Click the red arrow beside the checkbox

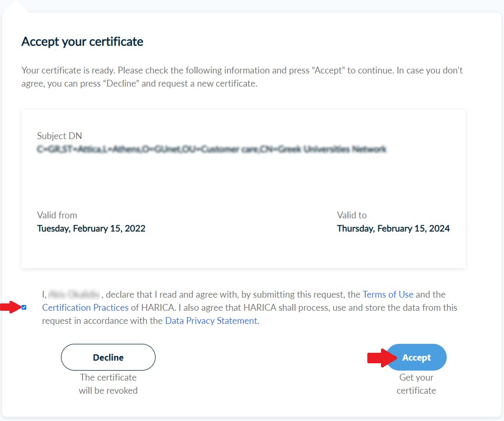pyautogui.click(x=11, y=308)
